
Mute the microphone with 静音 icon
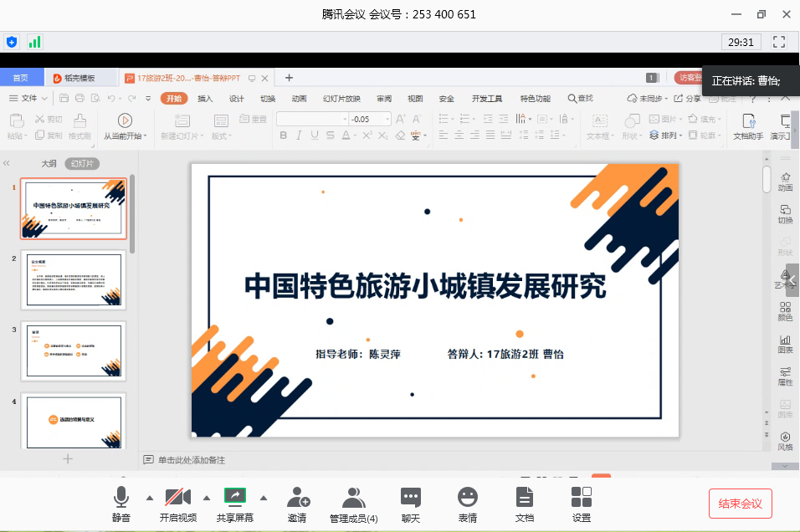click(121, 498)
